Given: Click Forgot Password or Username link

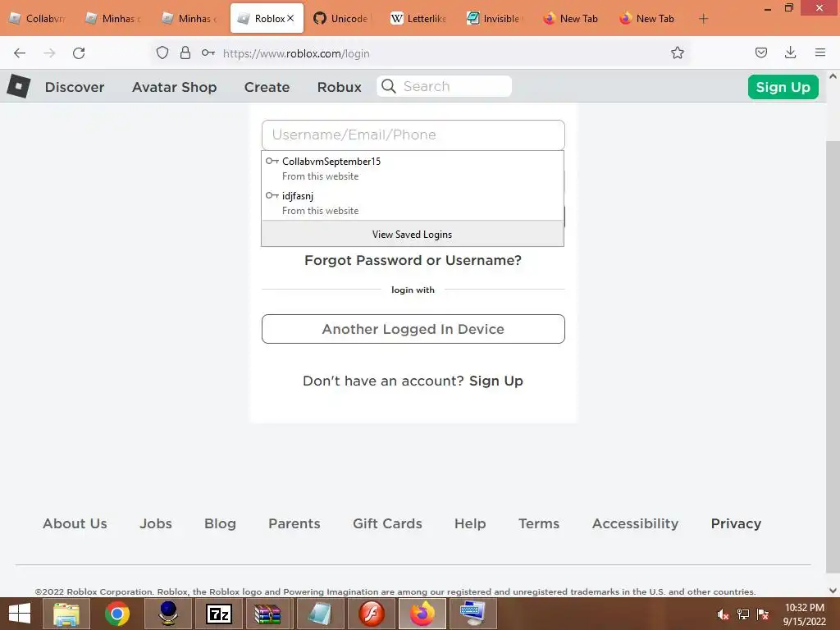Looking at the screenshot, I should pos(413,260).
